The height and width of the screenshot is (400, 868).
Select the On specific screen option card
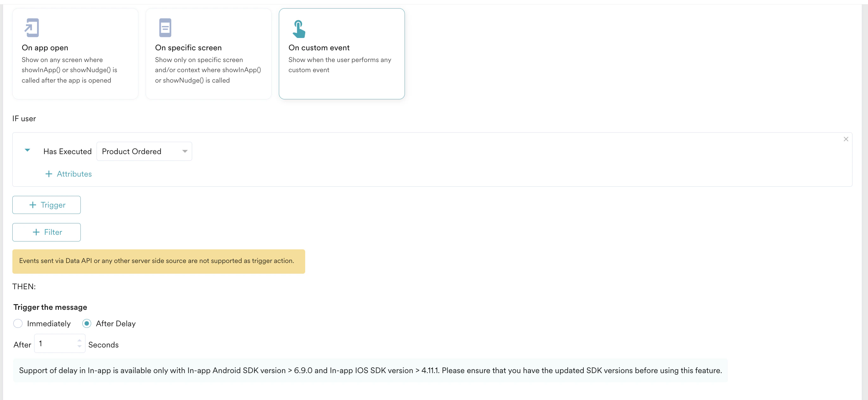coord(208,54)
